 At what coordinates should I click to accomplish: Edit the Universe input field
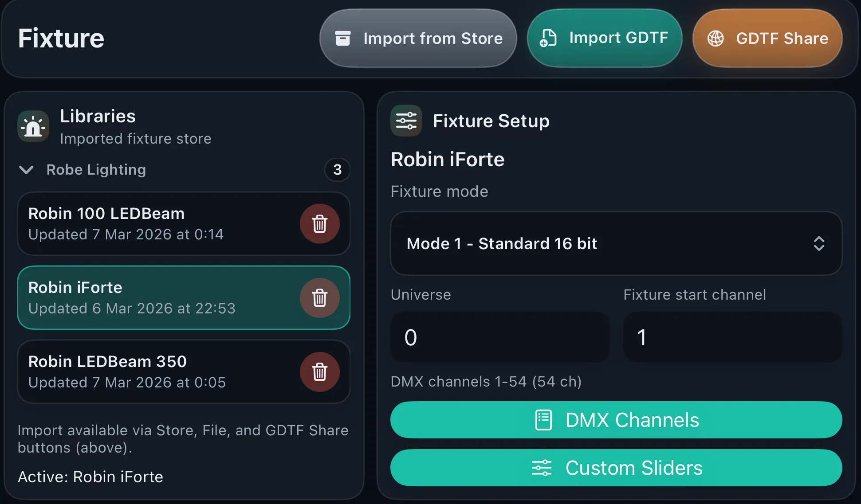[500, 337]
